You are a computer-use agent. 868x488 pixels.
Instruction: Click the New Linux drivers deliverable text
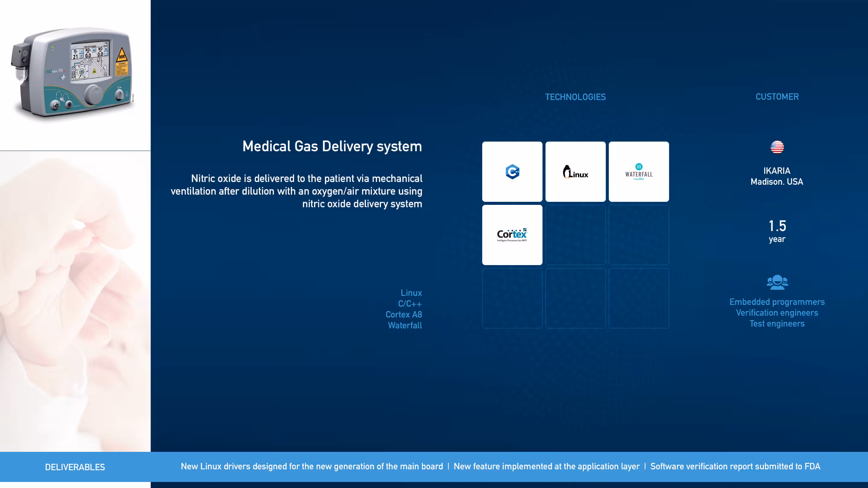(312, 466)
